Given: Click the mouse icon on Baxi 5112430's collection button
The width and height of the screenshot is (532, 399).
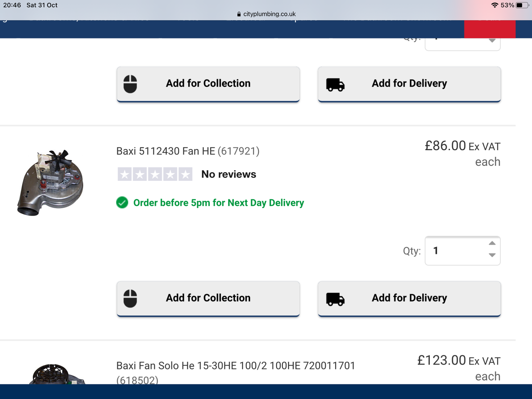Looking at the screenshot, I should coord(130,298).
